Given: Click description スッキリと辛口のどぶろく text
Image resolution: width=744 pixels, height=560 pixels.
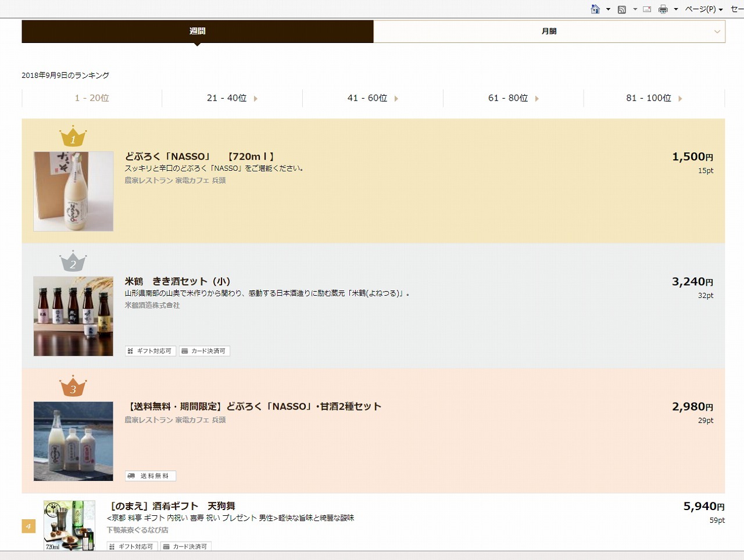Looking at the screenshot, I should [x=214, y=168].
